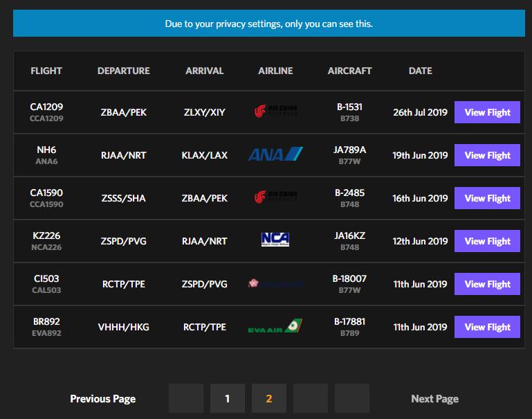Click the Next Page link
Viewport: 532px width, 419px height.
[x=434, y=398]
